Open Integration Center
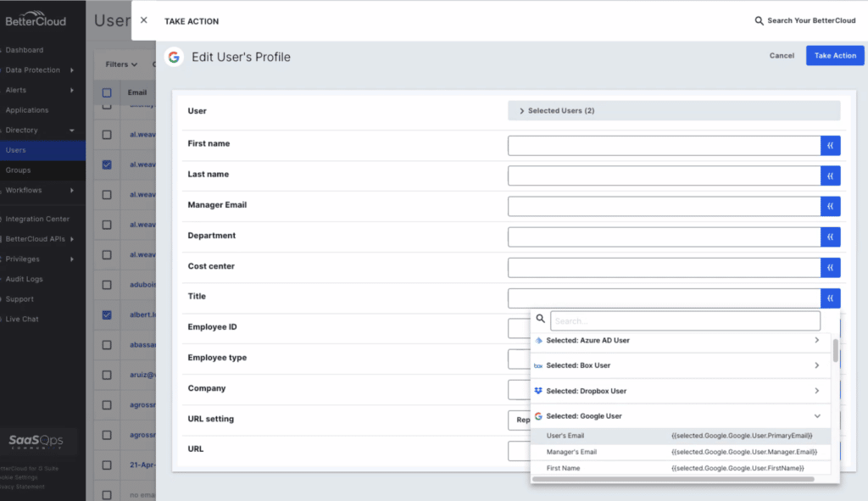 37,220
